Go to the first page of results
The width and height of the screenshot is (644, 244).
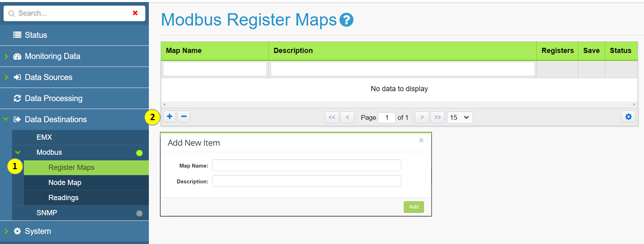[x=331, y=118]
